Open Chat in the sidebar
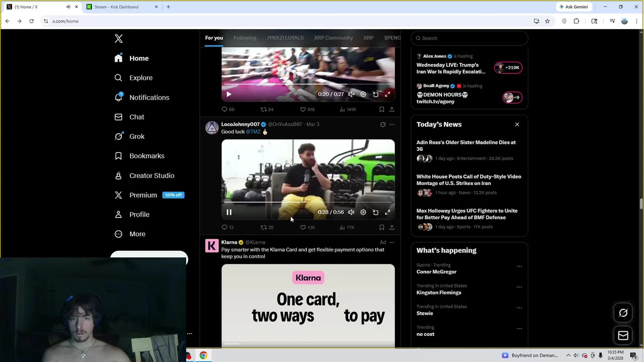This screenshot has width=644, height=362. coord(129,117)
